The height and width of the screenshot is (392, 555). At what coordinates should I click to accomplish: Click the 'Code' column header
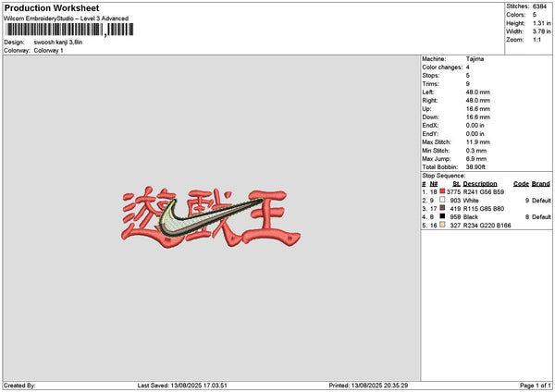pyautogui.click(x=521, y=184)
